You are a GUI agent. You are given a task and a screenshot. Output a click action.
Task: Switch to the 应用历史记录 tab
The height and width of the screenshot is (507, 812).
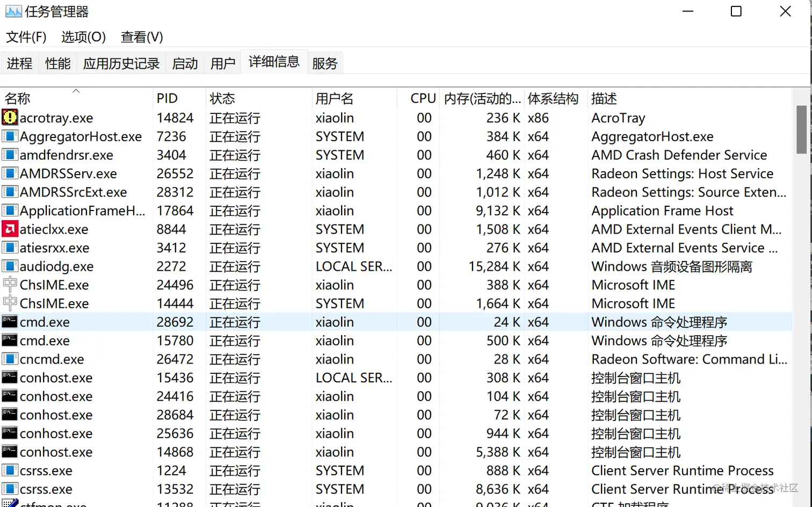121,63
